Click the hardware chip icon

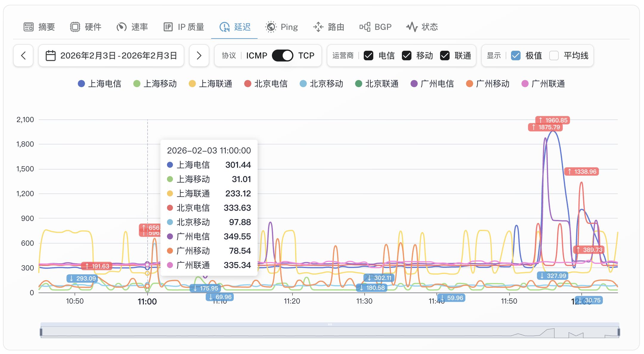pyautogui.click(x=75, y=27)
